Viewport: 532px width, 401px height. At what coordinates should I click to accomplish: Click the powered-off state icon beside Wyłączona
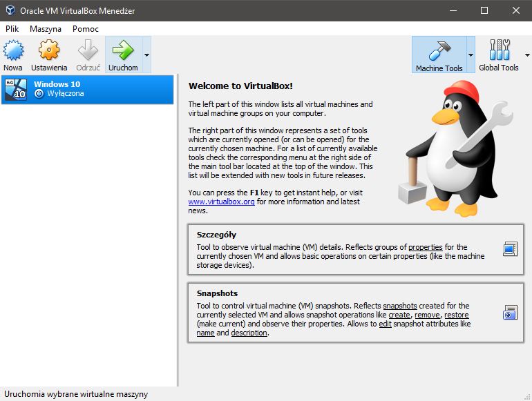pyautogui.click(x=39, y=94)
